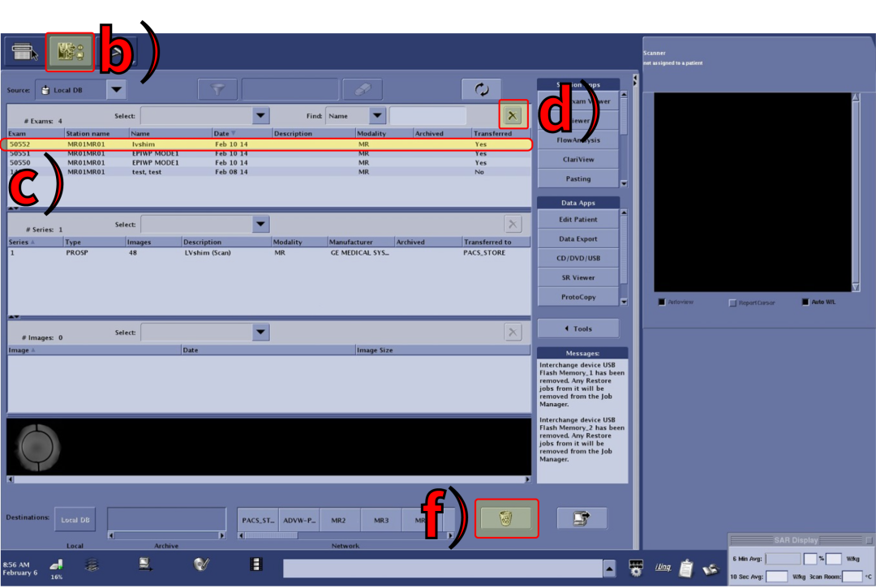Click the Image Size column header
Image resolution: width=876 pixels, height=588 pixels.
(443, 350)
